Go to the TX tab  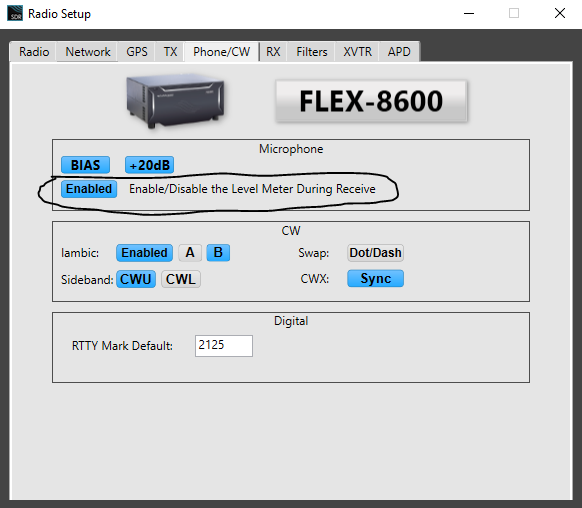point(170,52)
